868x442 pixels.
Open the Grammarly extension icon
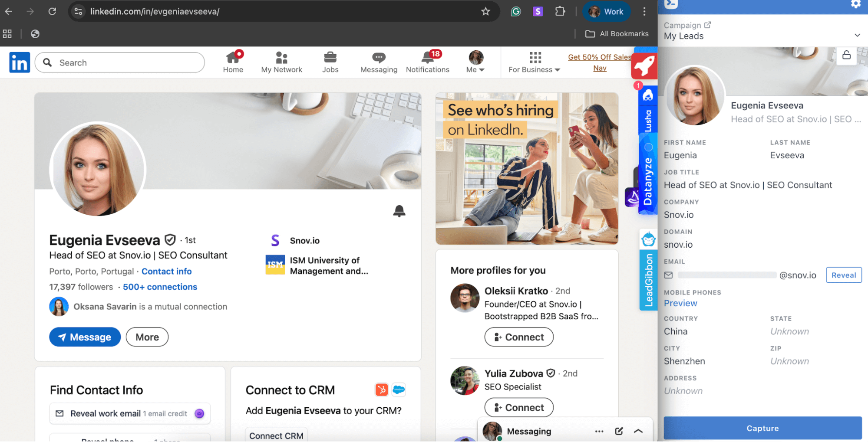516,12
